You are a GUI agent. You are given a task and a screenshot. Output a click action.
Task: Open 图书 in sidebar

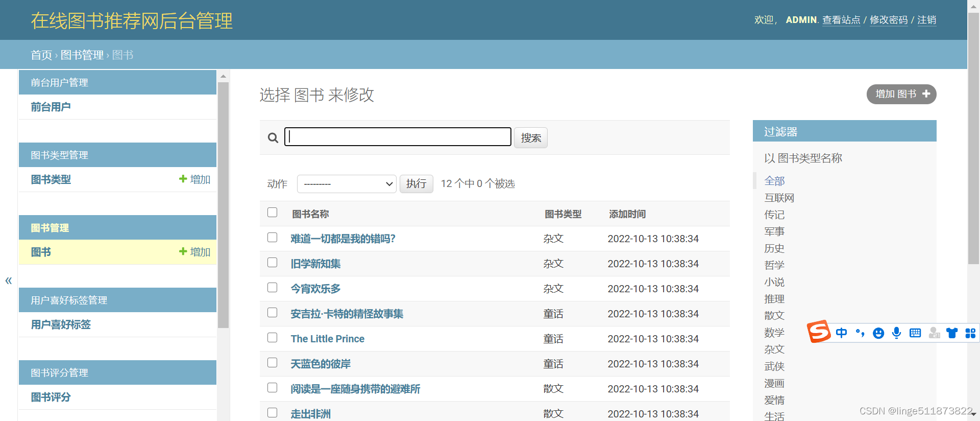(x=41, y=252)
